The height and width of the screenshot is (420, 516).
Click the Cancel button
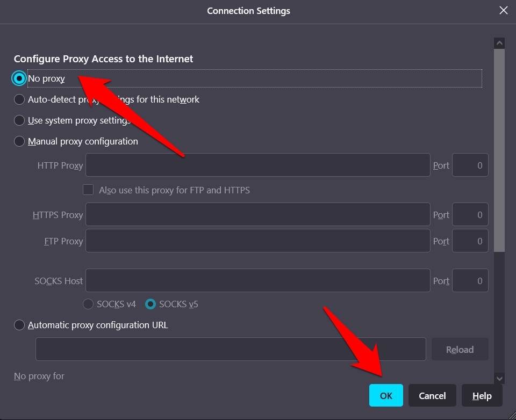click(432, 395)
